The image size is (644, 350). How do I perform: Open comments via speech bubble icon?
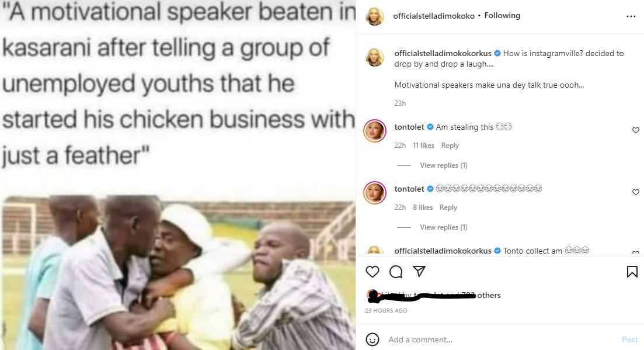tap(396, 272)
